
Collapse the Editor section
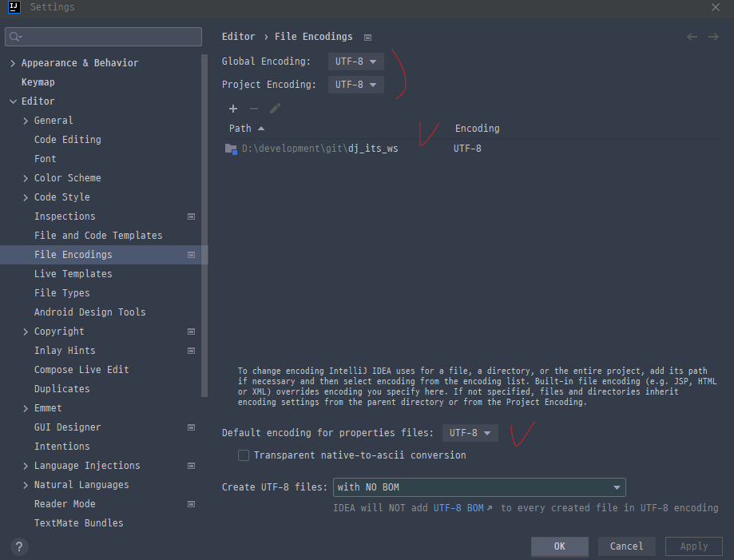coord(13,101)
